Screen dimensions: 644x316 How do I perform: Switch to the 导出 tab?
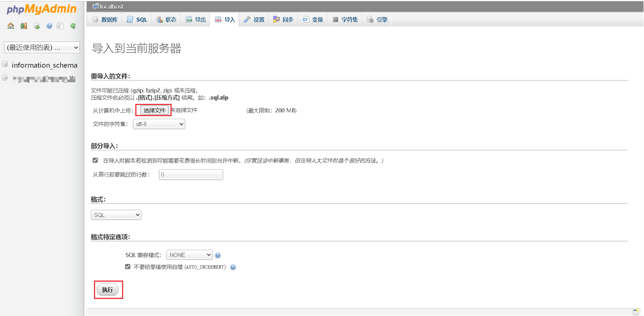pos(196,19)
